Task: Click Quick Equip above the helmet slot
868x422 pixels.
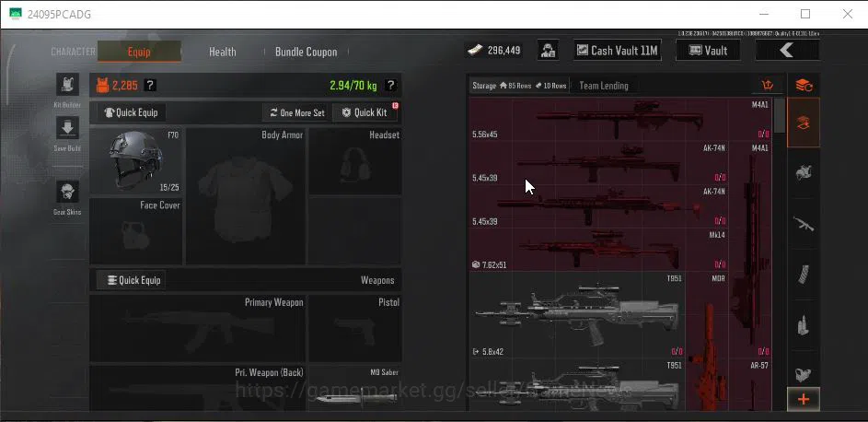Action: point(132,112)
